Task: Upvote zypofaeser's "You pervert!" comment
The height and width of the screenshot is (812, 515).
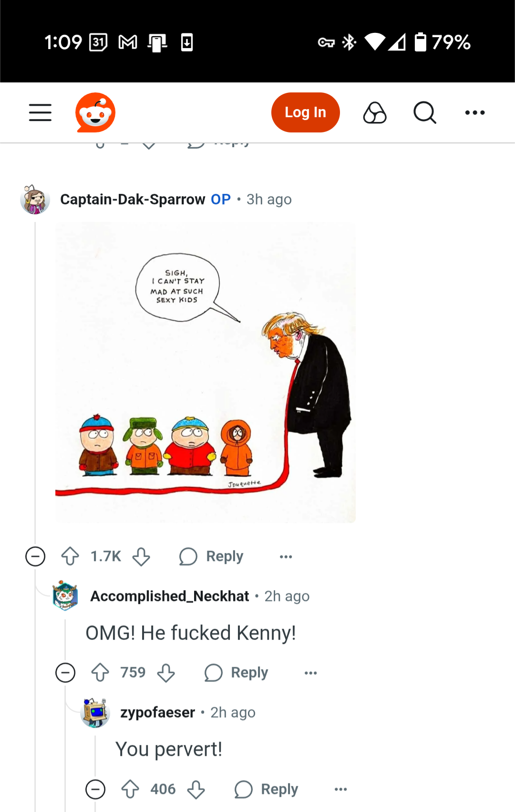Action: [130, 789]
